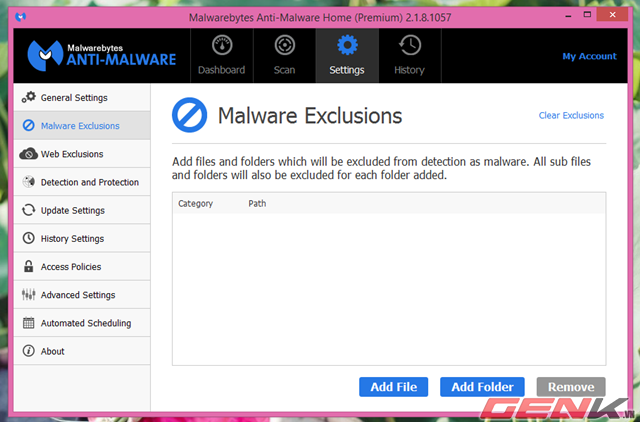640x422 pixels.
Task: Open Automated Scheduling page
Action: coord(82,323)
